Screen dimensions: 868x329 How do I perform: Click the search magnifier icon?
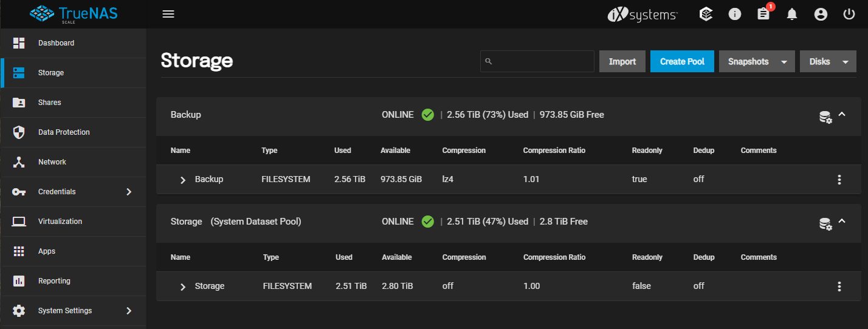pos(489,61)
